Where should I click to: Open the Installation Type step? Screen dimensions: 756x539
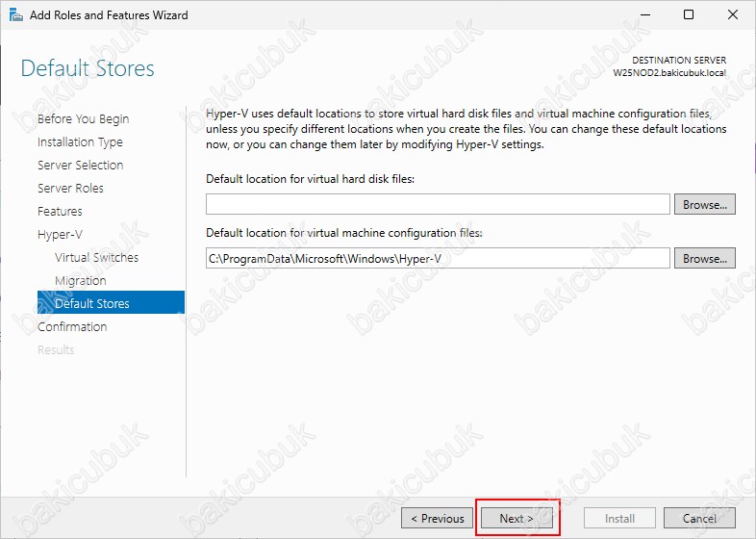(x=80, y=142)
